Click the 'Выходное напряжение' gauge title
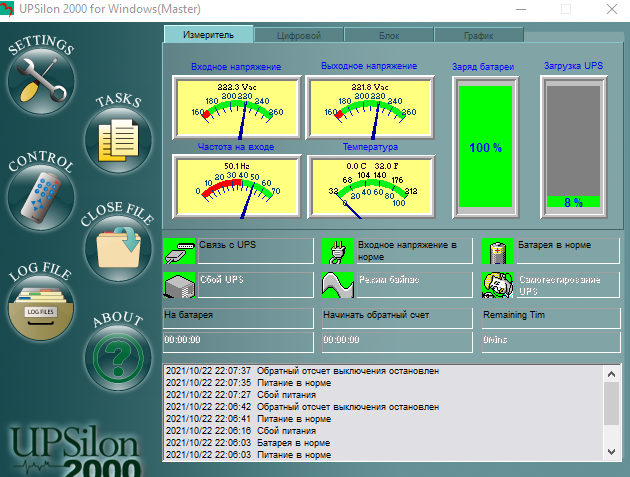Image resolution: width=630 pixels, height=477 pixels. [369, 66]
